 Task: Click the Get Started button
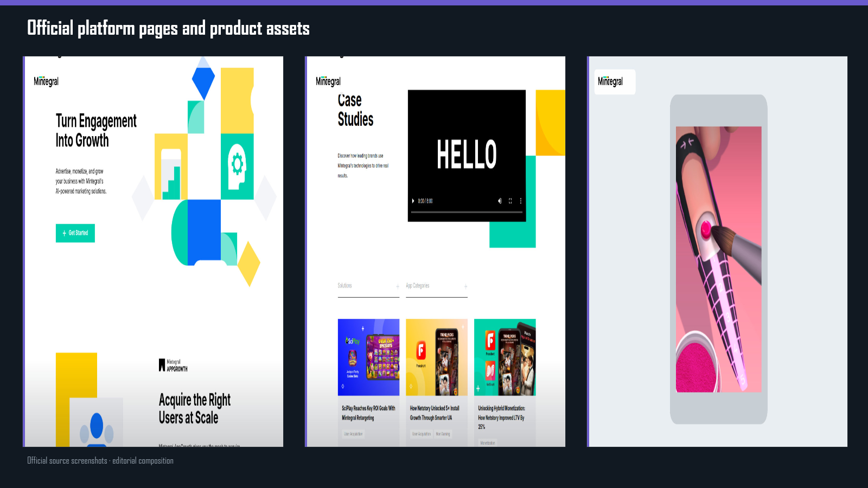75,233
